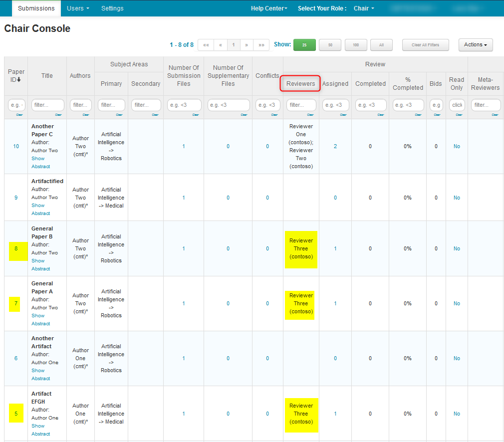Open the Chair role dropdown
The image size is (504, 442).
(364, 8)
